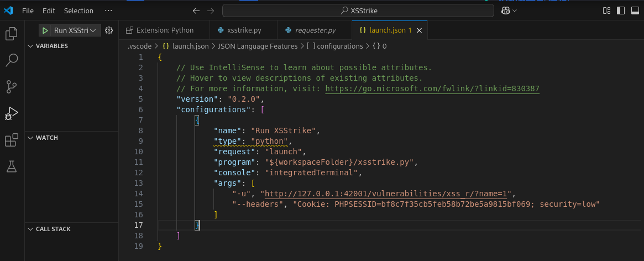This screenshot has width=644, height=261.
Task: Start debugging with green play arrow
Action: pyautogui.click(x=45, y=30)
